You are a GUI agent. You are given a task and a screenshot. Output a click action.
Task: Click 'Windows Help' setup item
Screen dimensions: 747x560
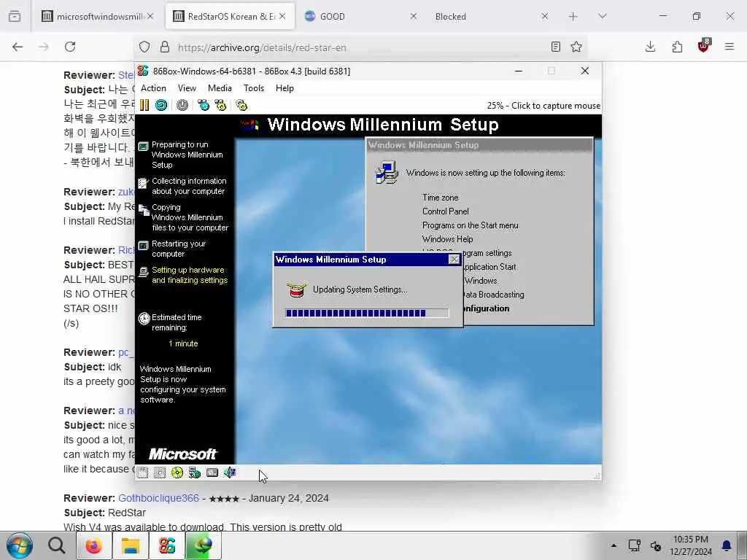(447, 239)
